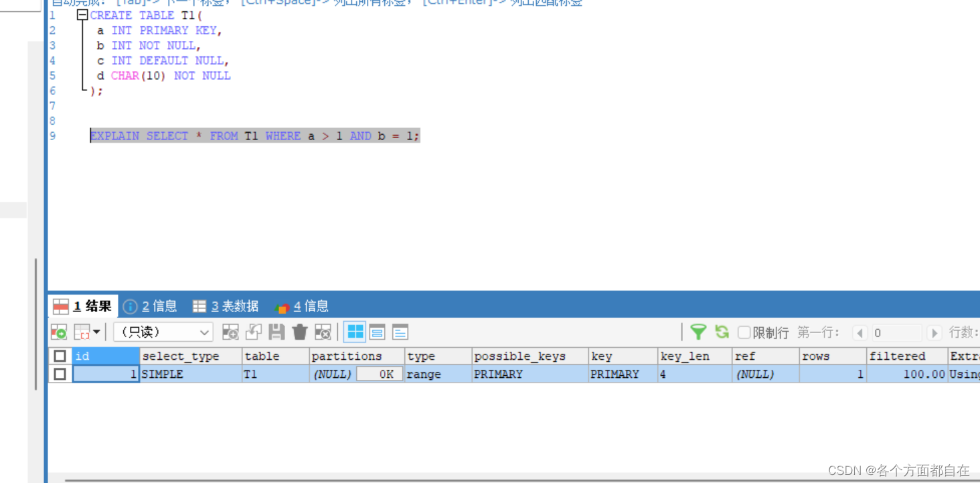Image resolution: width=980 pixels, height=483 pixels.
Task: Click the green filter funnel icon
Action: (698, 332)
